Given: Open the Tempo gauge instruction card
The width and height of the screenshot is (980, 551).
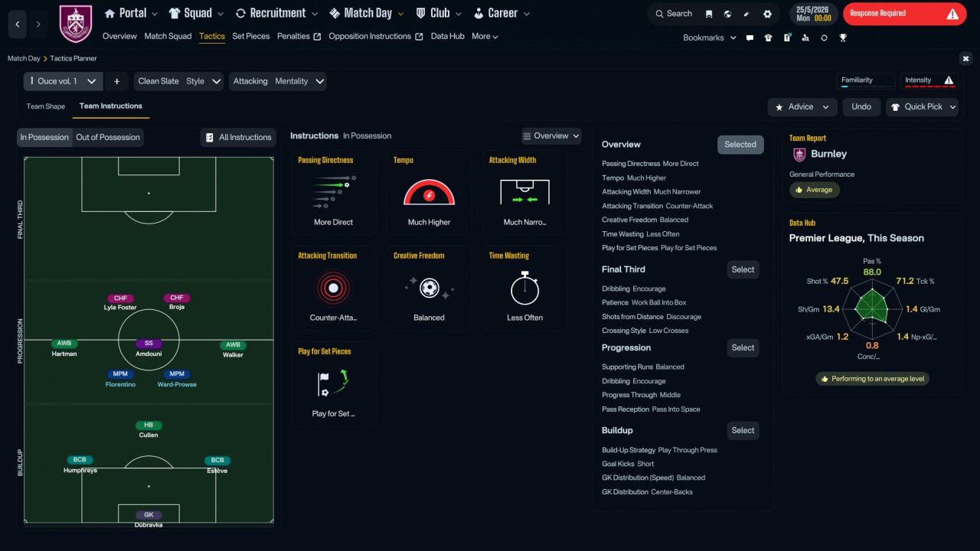Looking at the screenshot, I should [429, 192].
